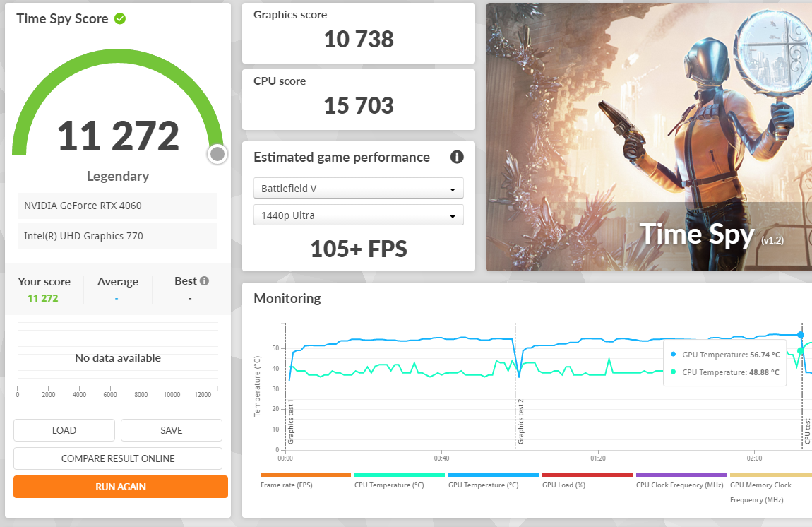The width and height of the screenshot is (812, 527).
Task: Open info icon for estimated game performance
Action: (x=457, y=157)
